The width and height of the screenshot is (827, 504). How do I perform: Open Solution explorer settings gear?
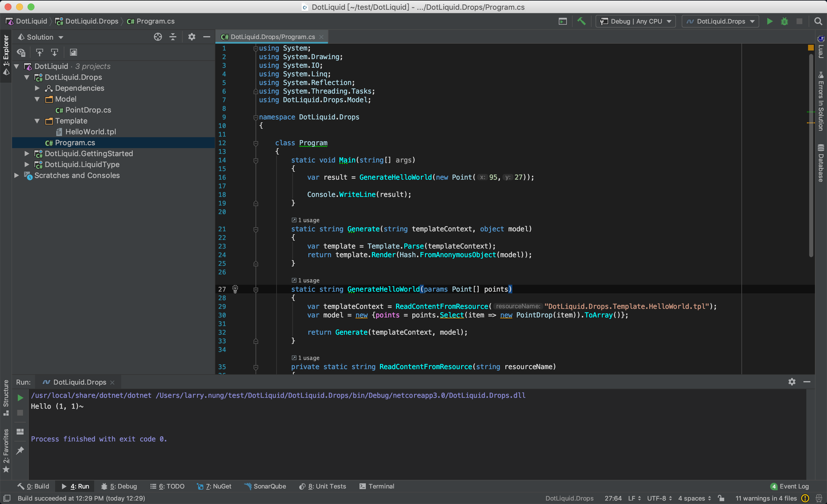click(192, 37)
